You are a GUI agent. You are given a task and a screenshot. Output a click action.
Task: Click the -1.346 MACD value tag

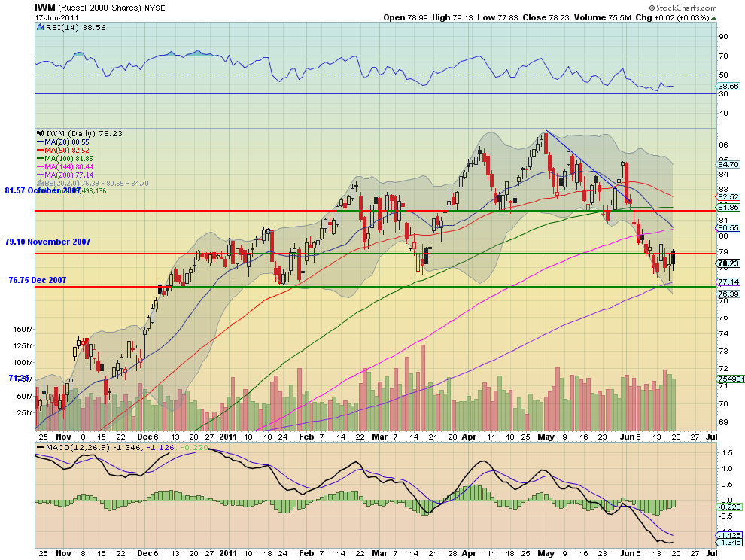coord(729,543)
